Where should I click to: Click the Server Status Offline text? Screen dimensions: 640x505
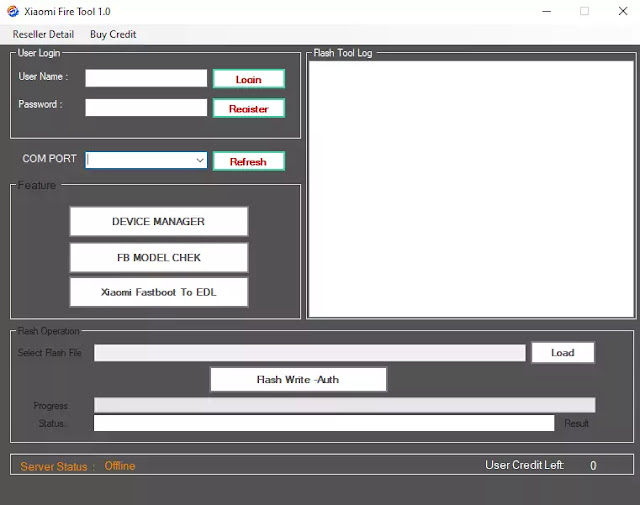click(120, 466)
